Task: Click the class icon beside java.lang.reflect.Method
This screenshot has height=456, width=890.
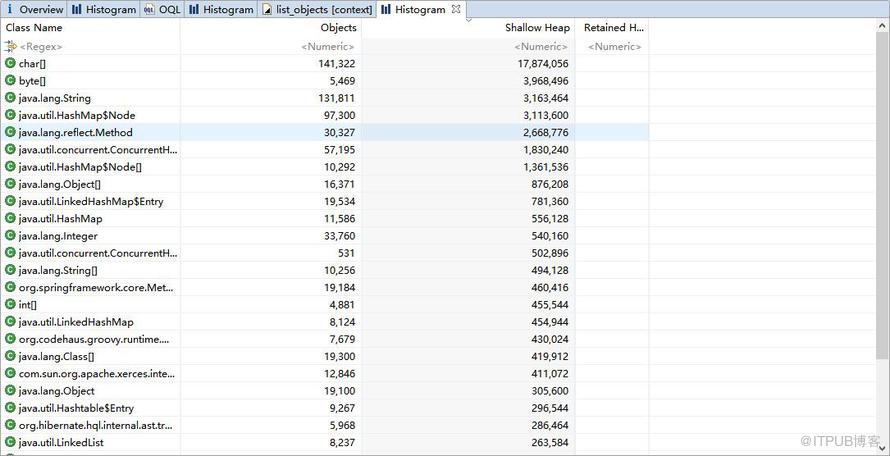Action: coord(10,132)
